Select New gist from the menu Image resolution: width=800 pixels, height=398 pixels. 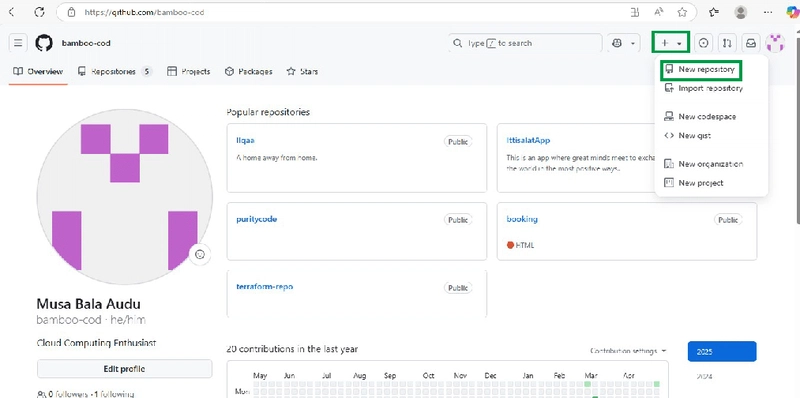coord(687,135)
